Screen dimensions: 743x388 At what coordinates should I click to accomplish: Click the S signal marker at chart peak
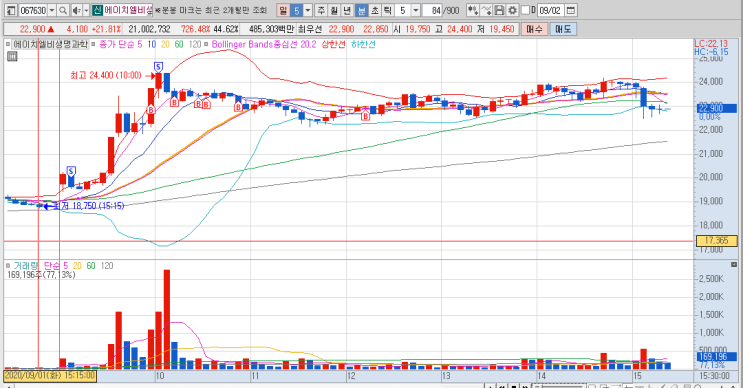click(158, 67)
